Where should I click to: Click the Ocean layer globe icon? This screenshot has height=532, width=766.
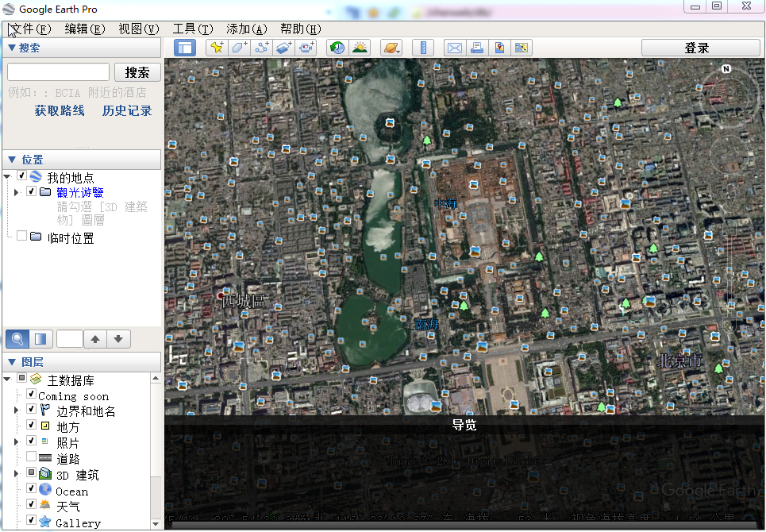point(45,489)
